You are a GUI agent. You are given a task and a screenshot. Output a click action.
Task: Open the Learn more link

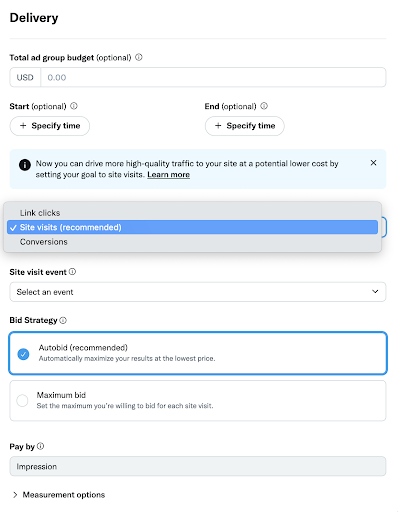(168, 175)
